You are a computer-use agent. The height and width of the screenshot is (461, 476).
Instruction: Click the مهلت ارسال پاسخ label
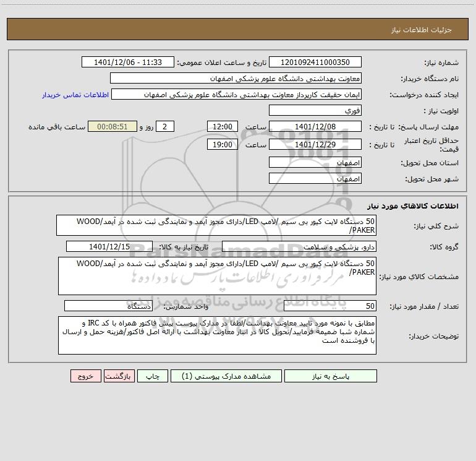click(x=429, y=127)
